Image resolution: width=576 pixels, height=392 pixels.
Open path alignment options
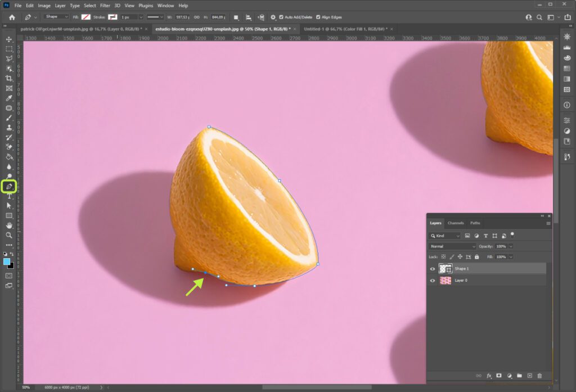pyautogui.click(x=248, y=17)
